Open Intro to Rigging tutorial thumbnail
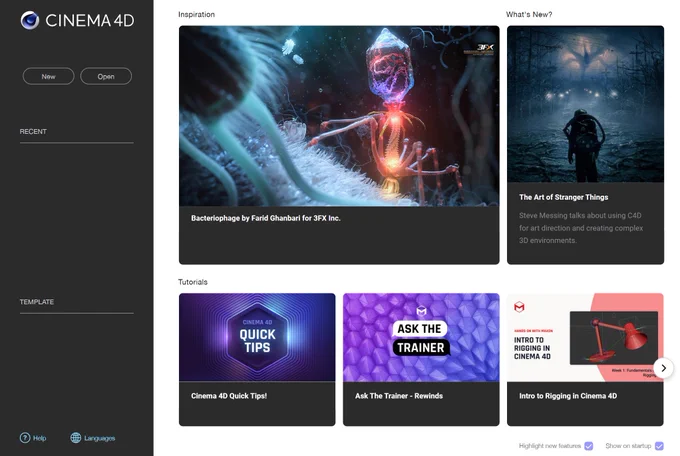This screenshot has width=680, height=456. [585, 338]
